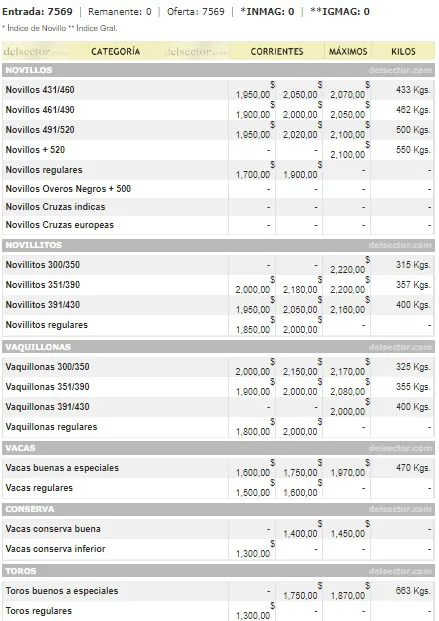
Task: Click the Novillitos 351/390 row label
Action: (x=43, y=284)
